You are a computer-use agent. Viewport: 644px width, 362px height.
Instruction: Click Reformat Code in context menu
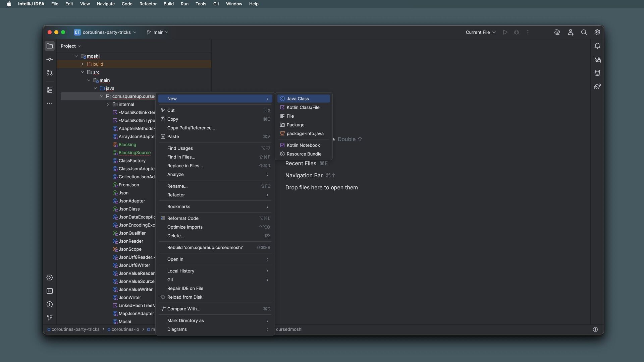point(215,218)
